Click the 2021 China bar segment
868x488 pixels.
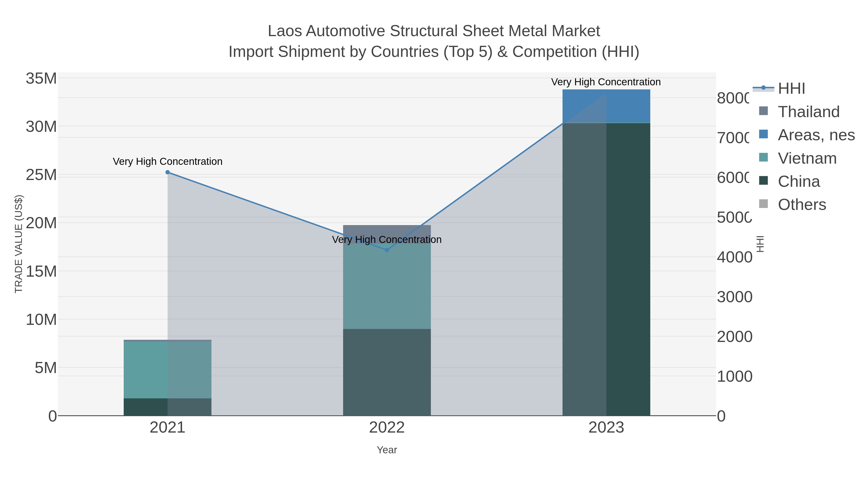[168, 407]
